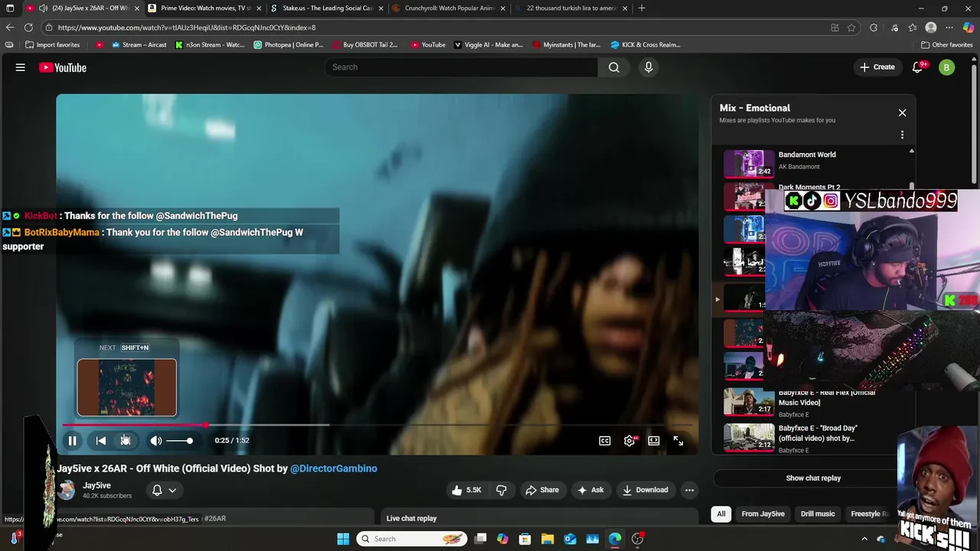Click the search magnifier button
This screenshot has height=551, width=980.
click(614, 67)
